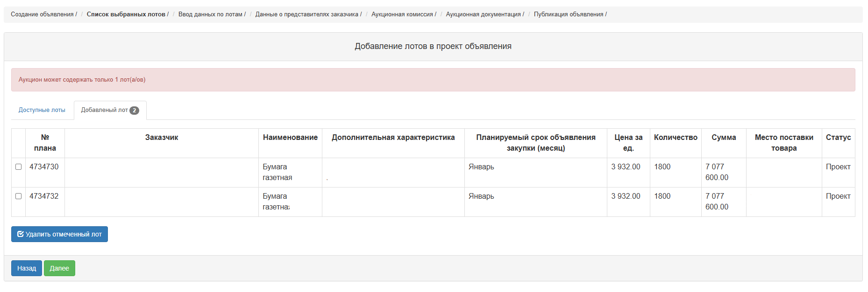This screenshot has width=868, height=292.
Task: Go to Аукционная комиссия breadcrumb
Action: [x=402, y=14]
